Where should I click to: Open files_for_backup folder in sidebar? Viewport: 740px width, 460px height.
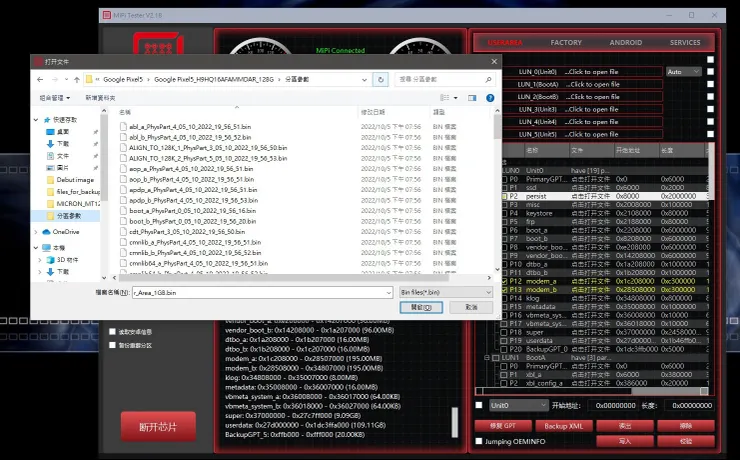[x=73, y=192]
